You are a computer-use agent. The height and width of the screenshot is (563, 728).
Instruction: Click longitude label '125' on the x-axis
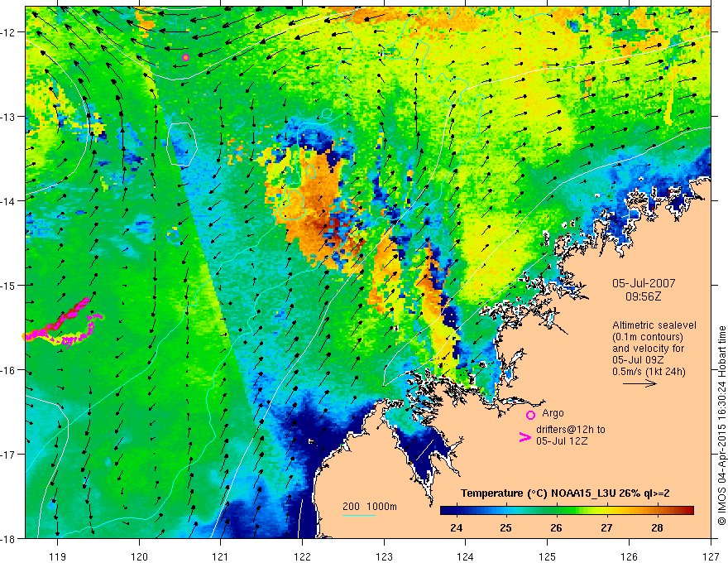tap(548, 556)
